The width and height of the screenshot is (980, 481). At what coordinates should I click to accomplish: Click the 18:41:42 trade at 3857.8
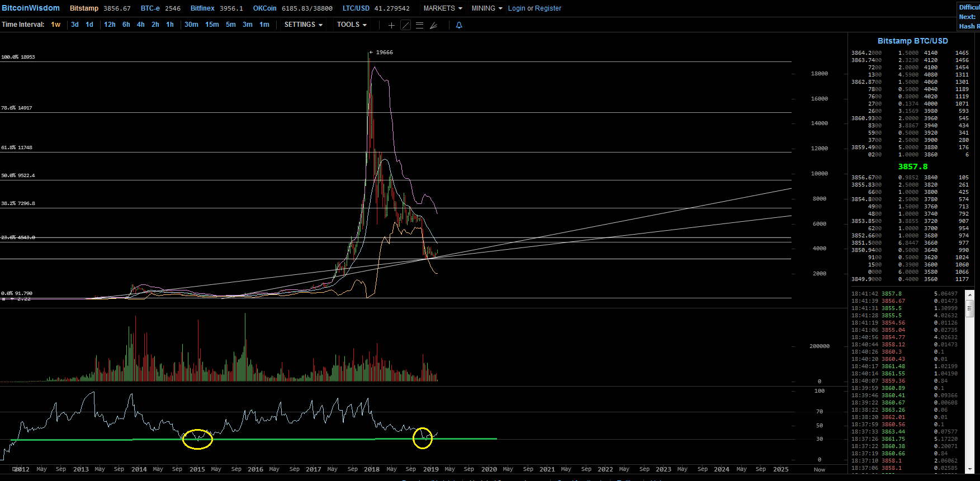(x=905, y=294)
